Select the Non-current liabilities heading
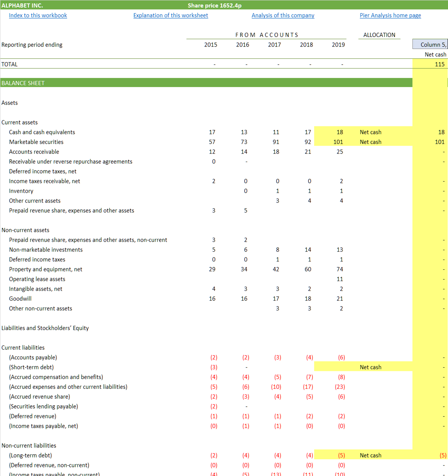Image resolution: width=448 pixels, height=476 pixels. 29,446
